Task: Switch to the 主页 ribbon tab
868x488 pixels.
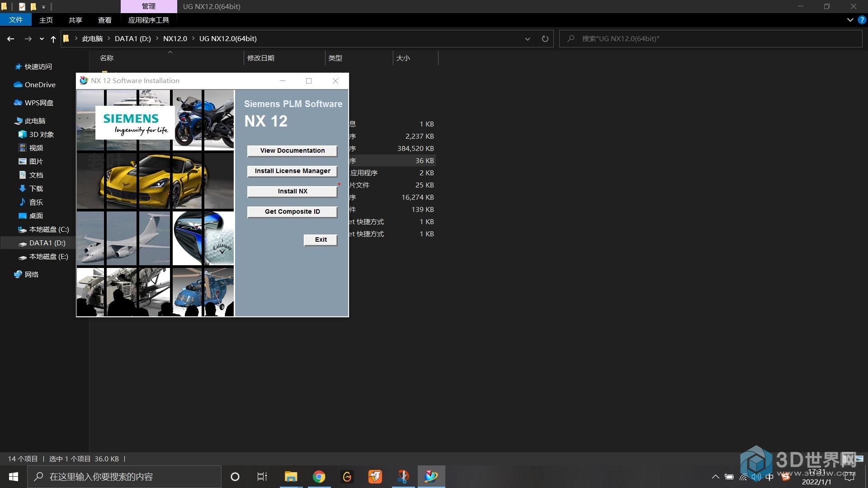Action: (x=46, y=20)
